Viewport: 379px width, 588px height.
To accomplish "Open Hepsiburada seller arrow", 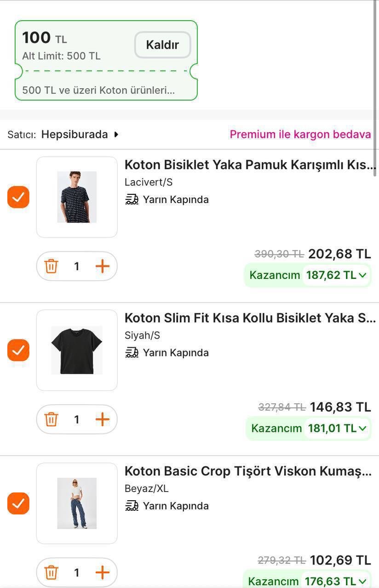I will [116, 135].
